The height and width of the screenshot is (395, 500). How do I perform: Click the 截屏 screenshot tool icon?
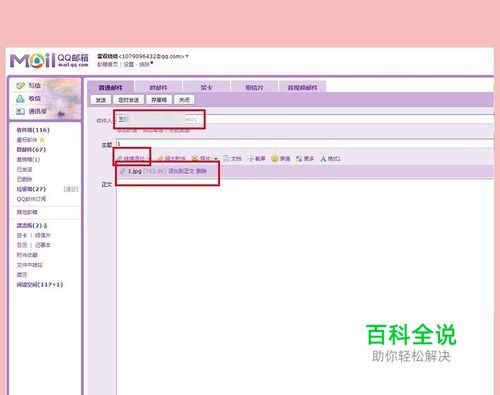[x=251, y=159]
